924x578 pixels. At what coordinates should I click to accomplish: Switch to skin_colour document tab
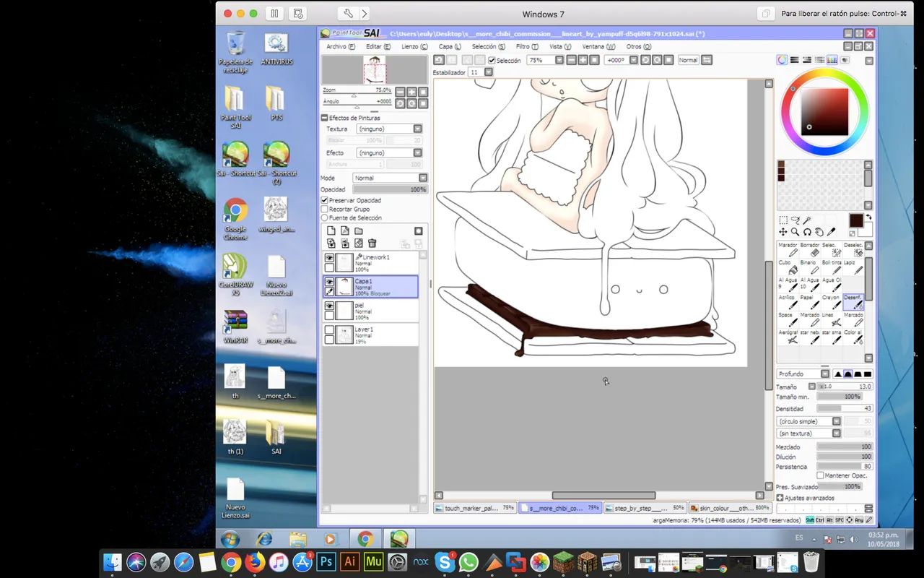(x=730, y=508)
